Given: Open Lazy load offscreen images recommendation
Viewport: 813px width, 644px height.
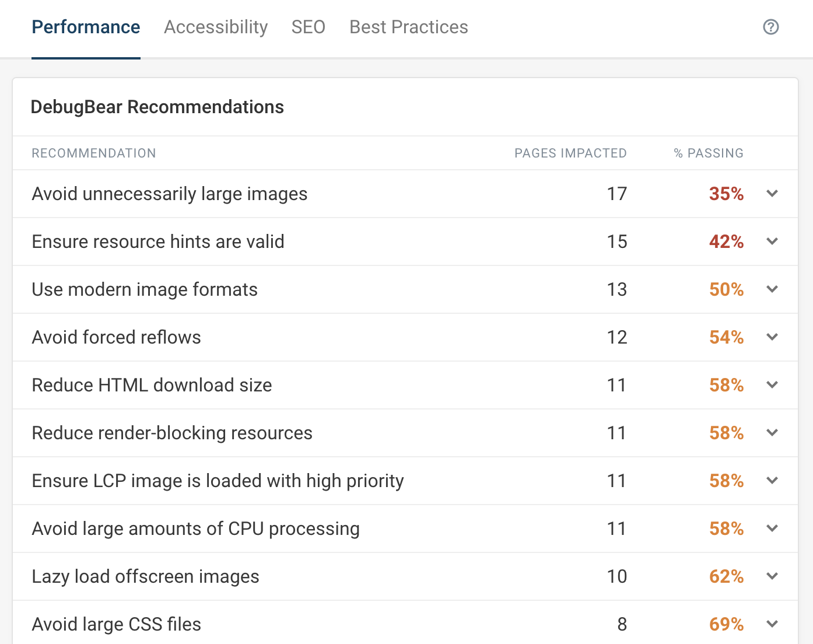Looking at the screenshot, I should pyautogui.click(x=145, y=576).
